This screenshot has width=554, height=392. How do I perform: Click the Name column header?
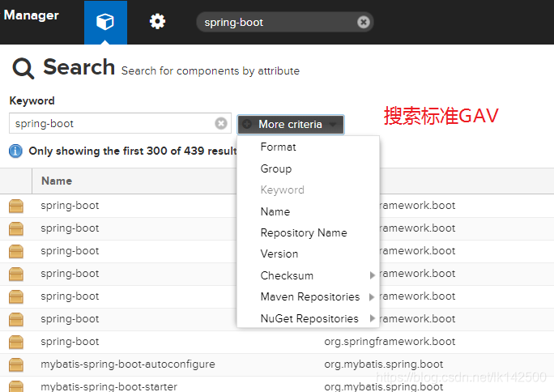(57, 181)
